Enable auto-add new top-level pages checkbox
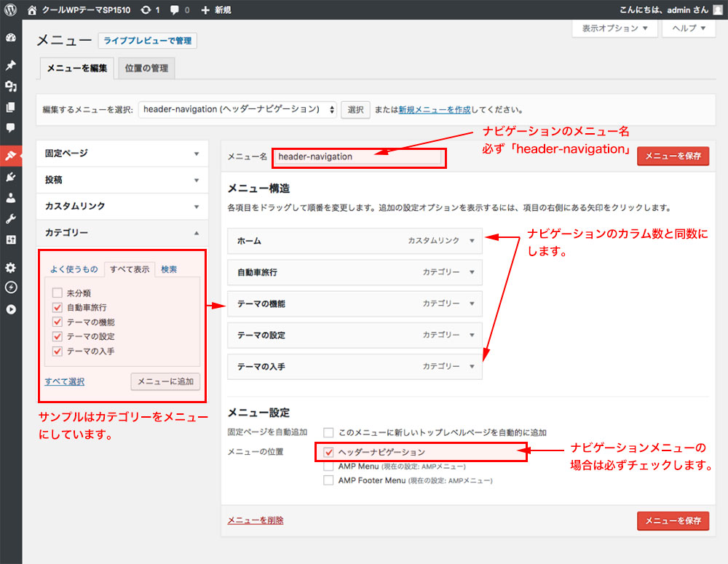The image size is (728, 564). [x=328, y=432]
